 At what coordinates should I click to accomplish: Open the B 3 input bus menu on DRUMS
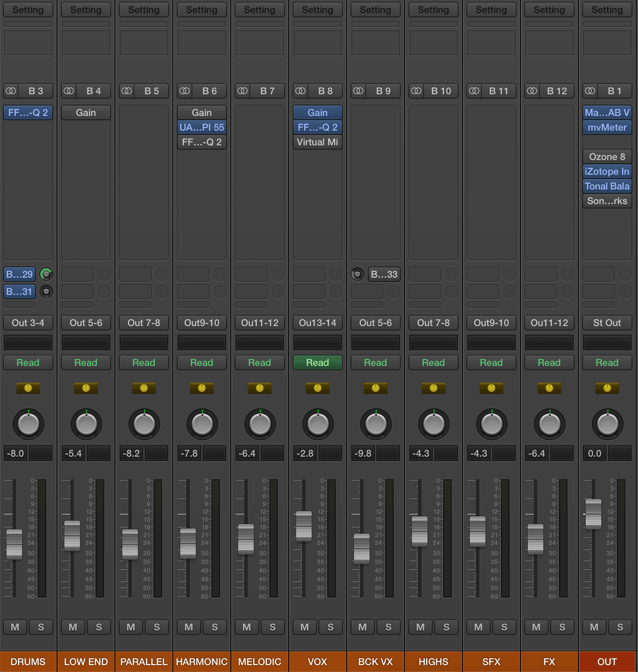(36, 91)
